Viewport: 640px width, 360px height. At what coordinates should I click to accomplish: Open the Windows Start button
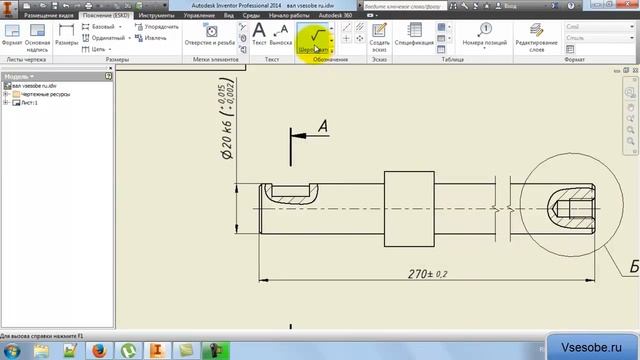click(11, 351)
